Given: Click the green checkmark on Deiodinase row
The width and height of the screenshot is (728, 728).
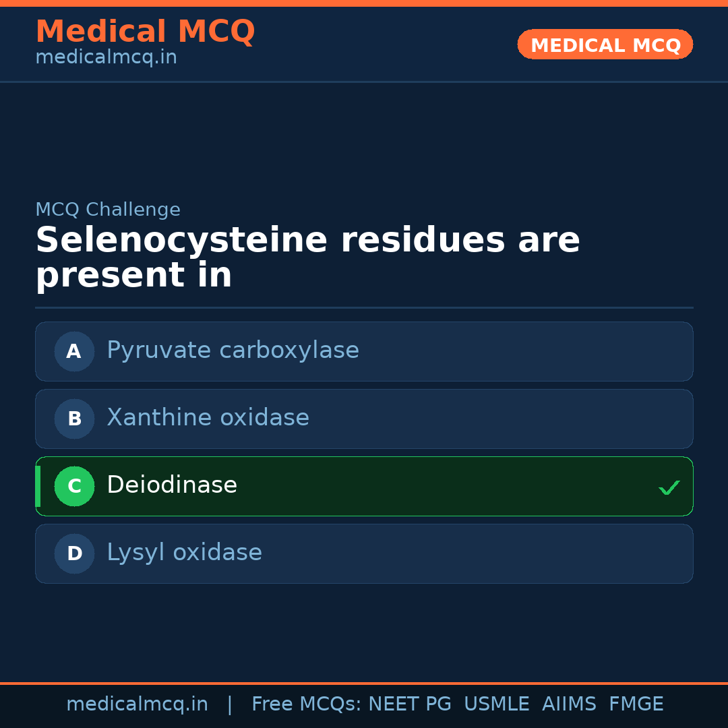Looking at the screenshot, I should 669,487.
